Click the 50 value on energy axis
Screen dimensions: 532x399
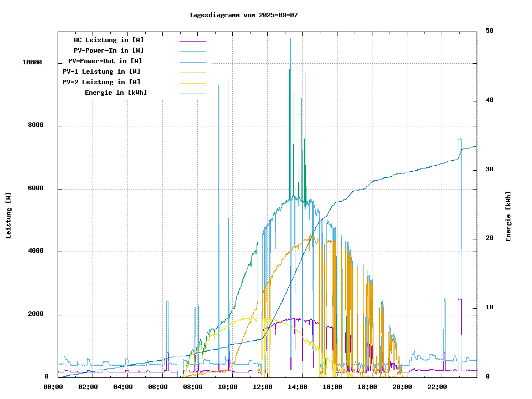pos(489,31)
